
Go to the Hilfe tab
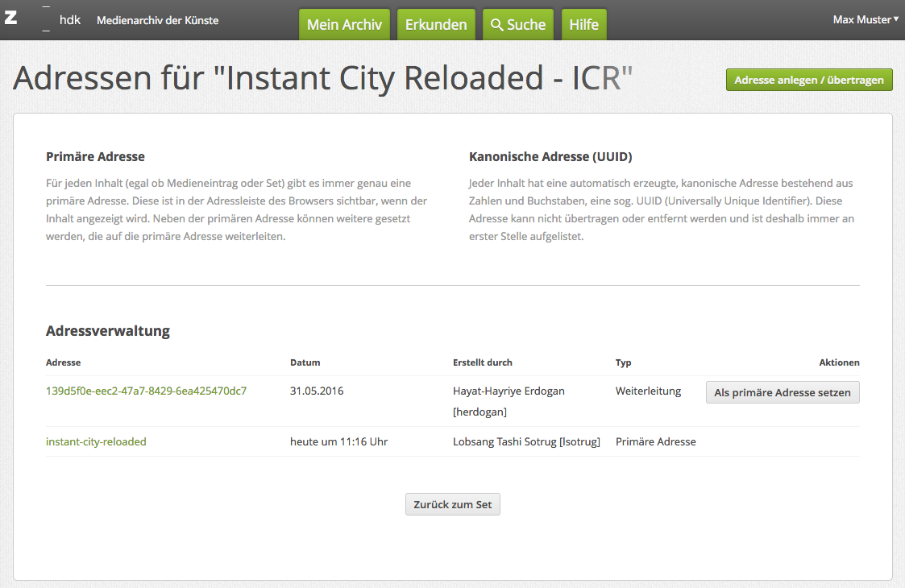point(583,25)
